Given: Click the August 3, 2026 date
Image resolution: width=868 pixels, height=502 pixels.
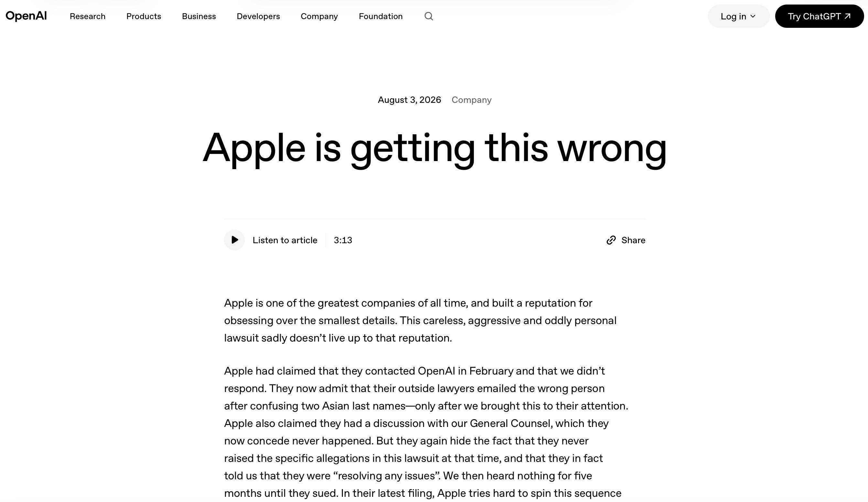Looking at the screenshot, I should tap(409, 100).
